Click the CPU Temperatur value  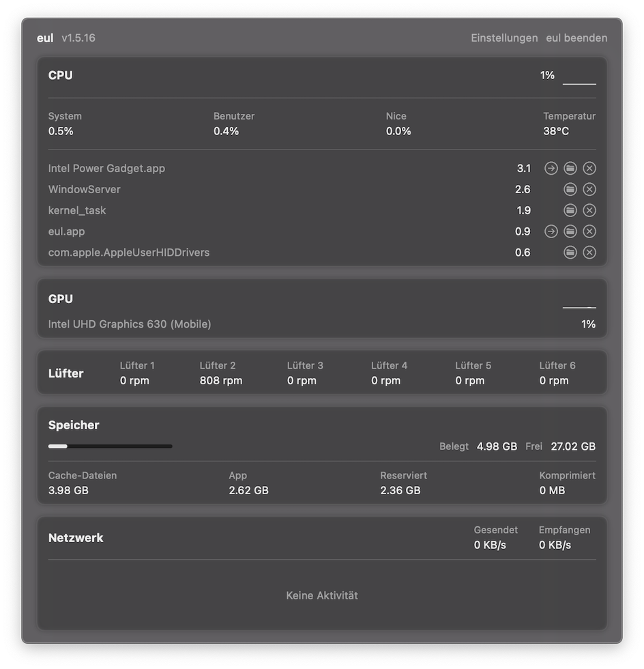(x=556, y=131)
